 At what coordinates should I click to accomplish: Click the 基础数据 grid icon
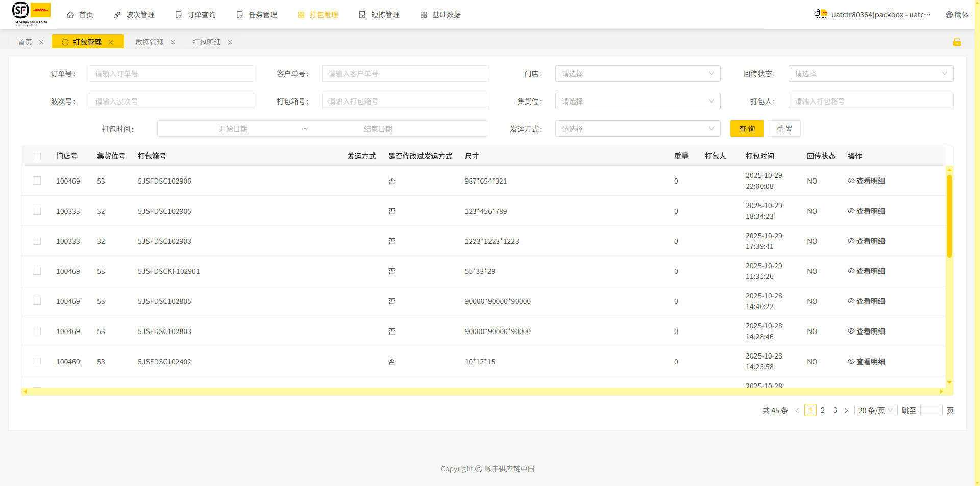click(424, 15)
